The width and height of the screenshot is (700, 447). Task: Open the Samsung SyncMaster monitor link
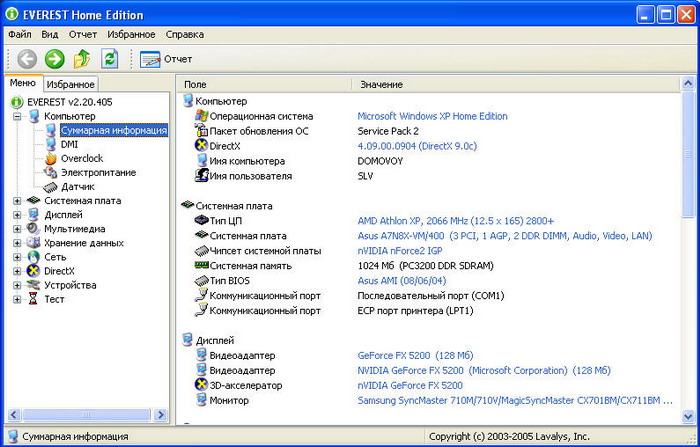pos(515,401)
